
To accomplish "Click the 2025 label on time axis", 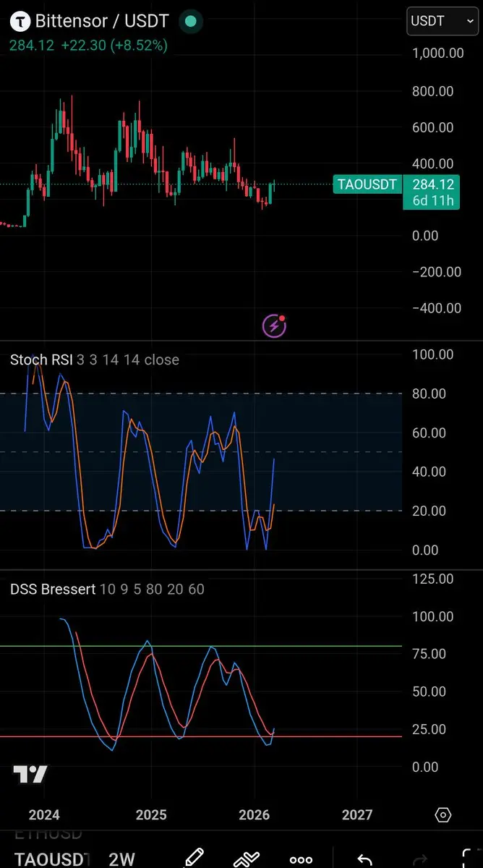I will 151,815.
